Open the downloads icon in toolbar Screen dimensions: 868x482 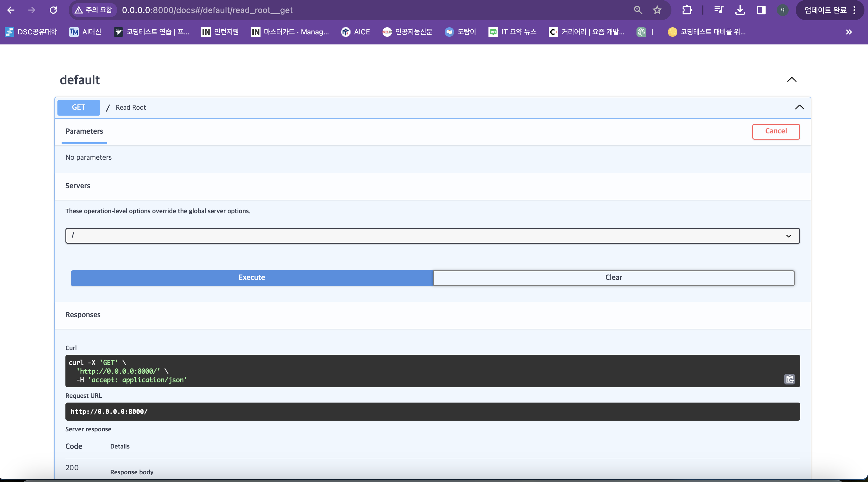point(740,10)
